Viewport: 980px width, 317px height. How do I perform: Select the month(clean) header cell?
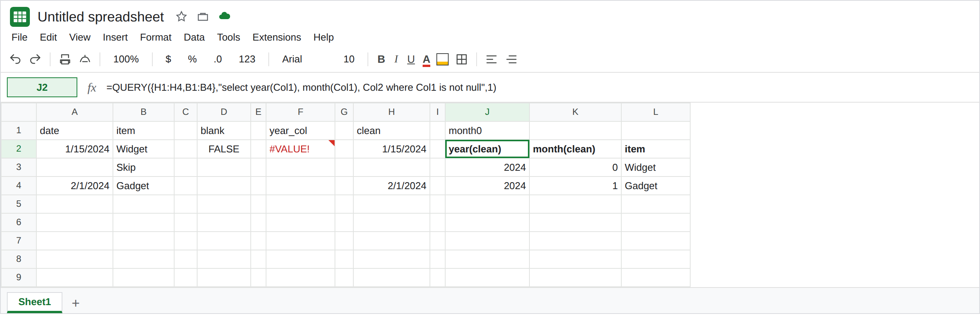click(x=575, y=149)
